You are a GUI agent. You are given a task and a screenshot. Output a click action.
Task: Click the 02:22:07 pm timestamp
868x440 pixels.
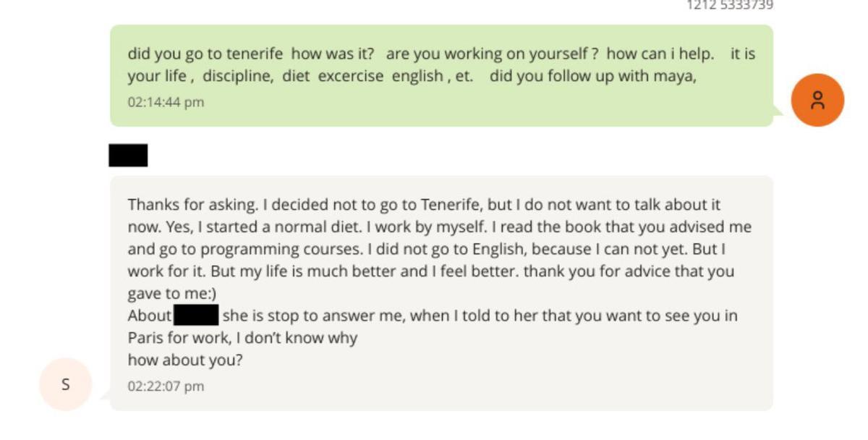point(166,386)
